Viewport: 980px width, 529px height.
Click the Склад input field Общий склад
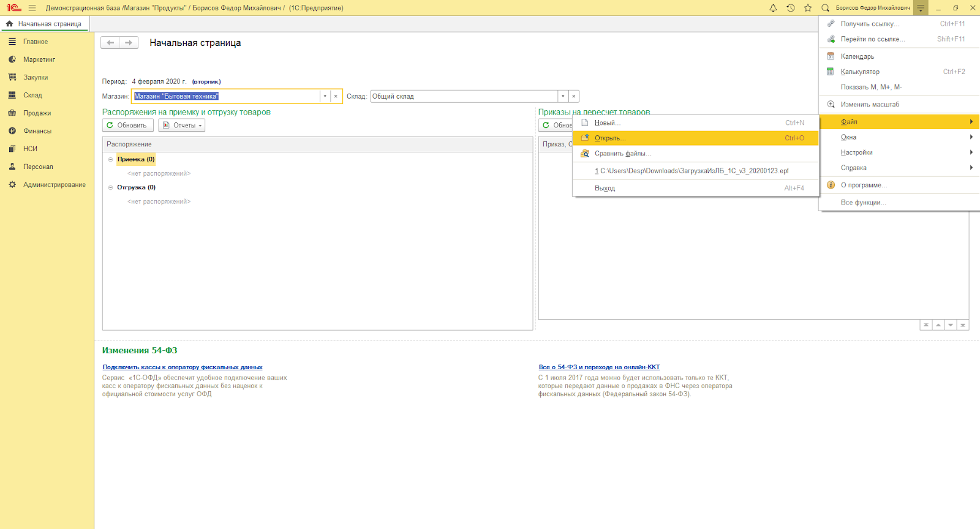tap(464, 96)
